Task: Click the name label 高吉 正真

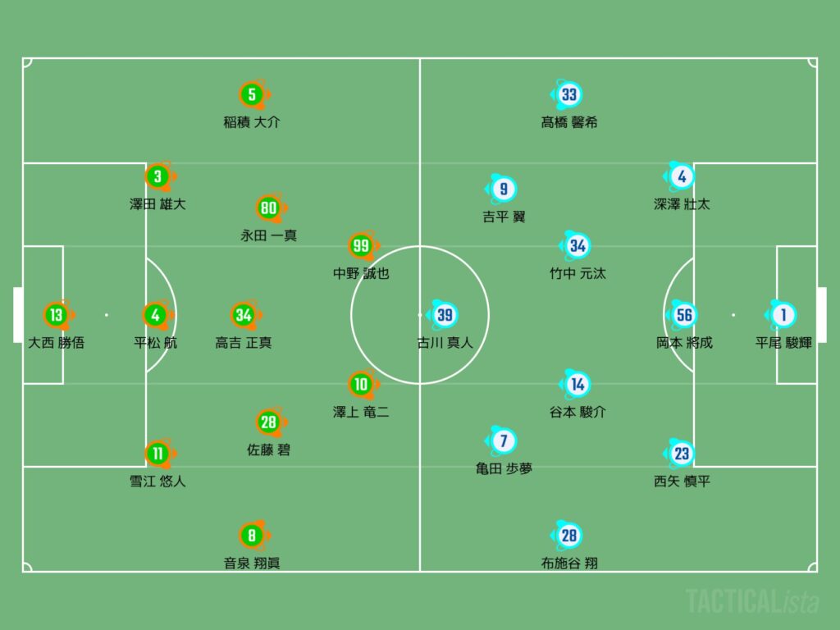Action: pyautogui.click(x=244, y=343)
